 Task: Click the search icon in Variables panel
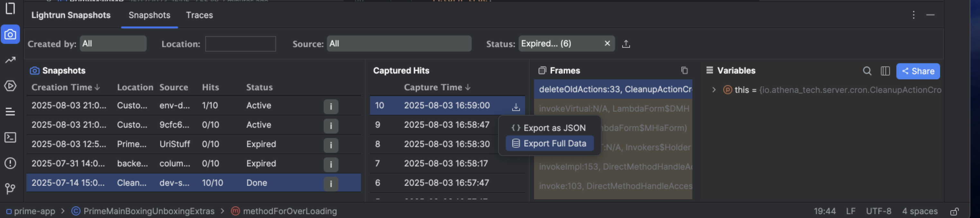[x=867, y=71]
